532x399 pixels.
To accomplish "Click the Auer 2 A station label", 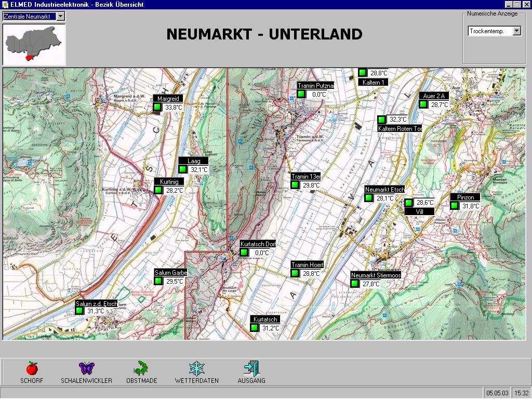I will click(x=434, y=96).
